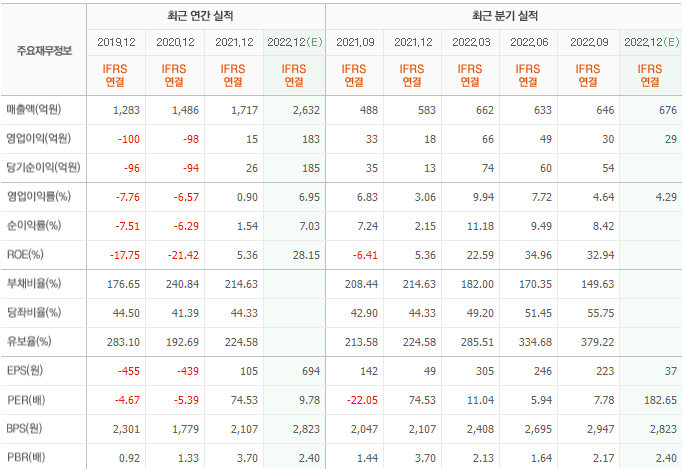
Task: Click quarterly revenue value 488
Action: 369,110
